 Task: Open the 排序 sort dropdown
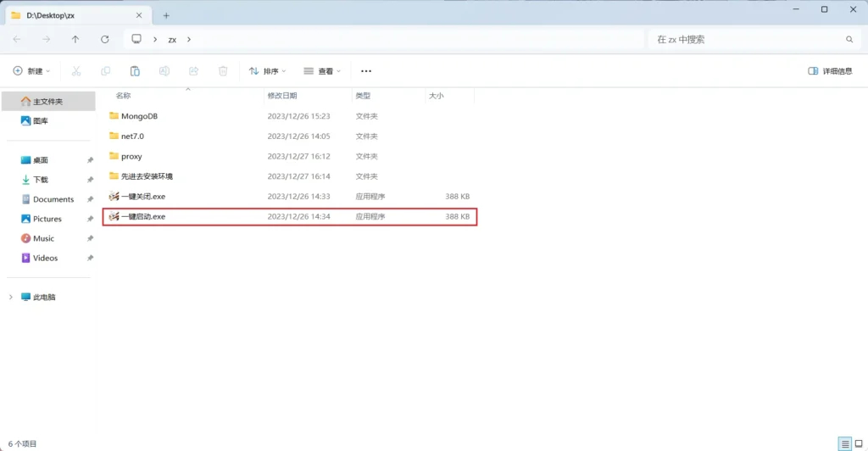(x=267, y=71)
